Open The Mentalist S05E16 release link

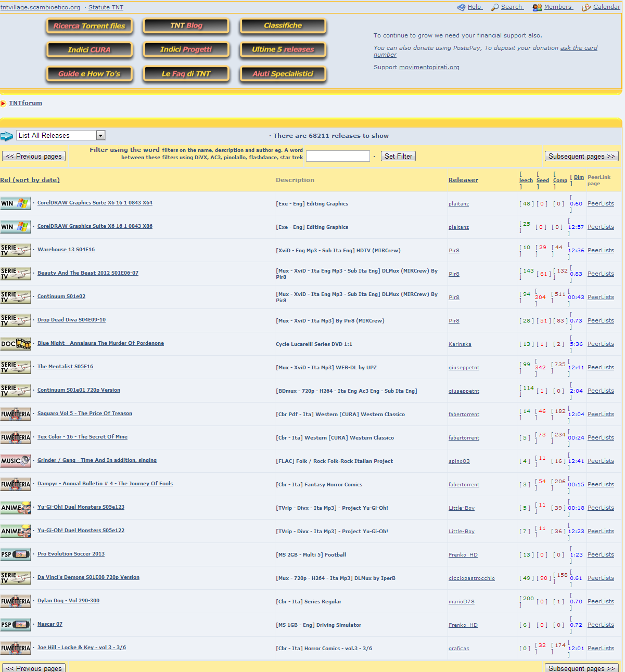coord(65,367)
